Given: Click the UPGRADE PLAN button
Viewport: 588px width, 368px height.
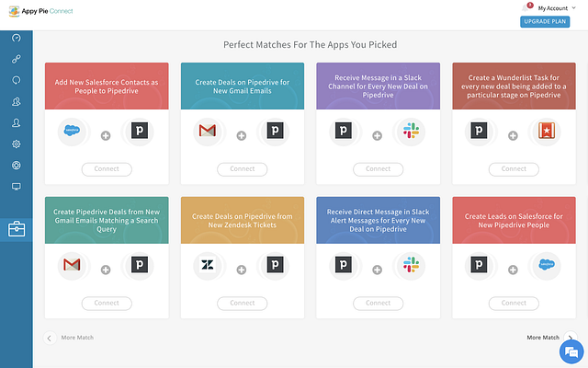Looking at the screenshot, I should click(545, 21).
